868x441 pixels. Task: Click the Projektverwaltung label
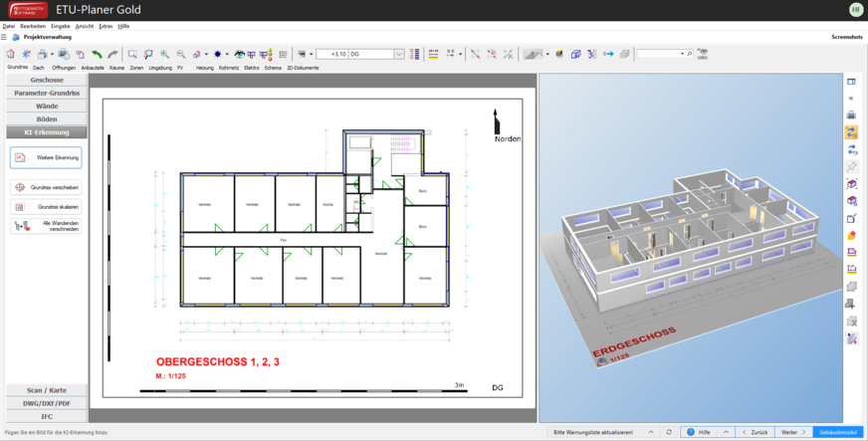48,37
